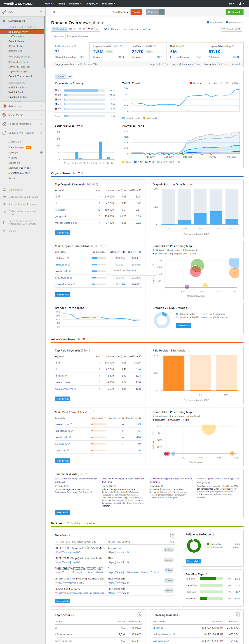The image size is (249, 644).
Task: Toggle the 11-20 keywords checkbox
Action: (146, 162)
